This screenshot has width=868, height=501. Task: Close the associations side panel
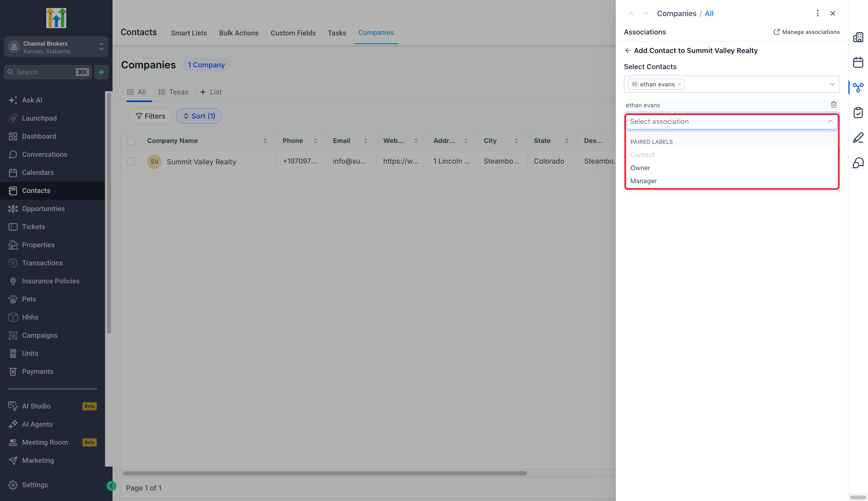(833, 13)
